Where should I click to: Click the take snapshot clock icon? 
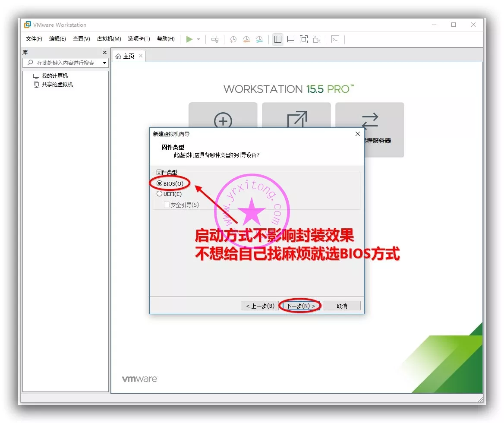(x=233, y=39)
